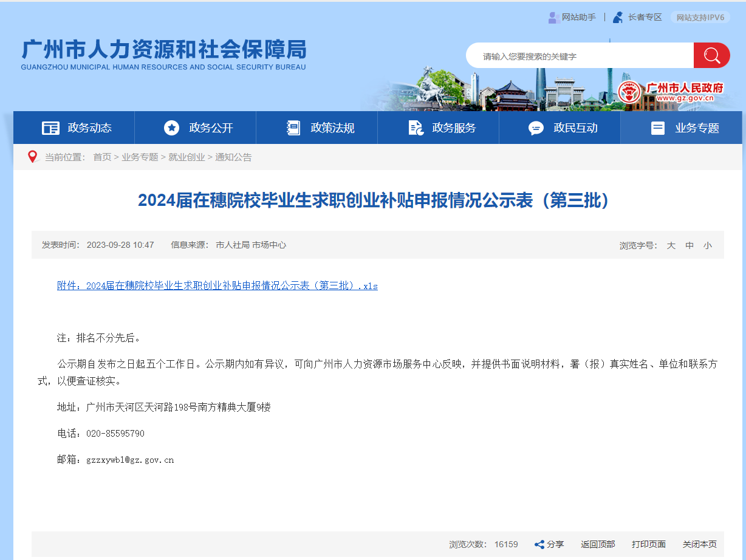The height and width of the screenshot is (560, 746).
Task: Focus the keyword search input field
Action: pos(580,56)
